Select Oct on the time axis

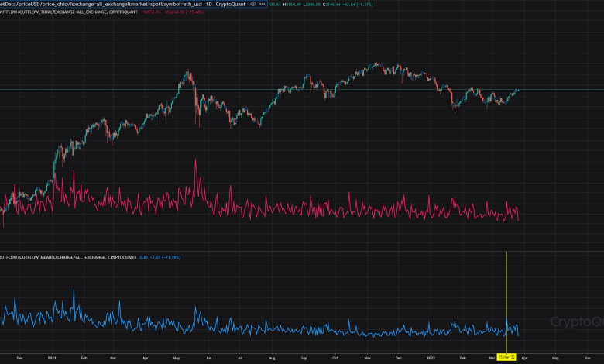coord(335,359)
